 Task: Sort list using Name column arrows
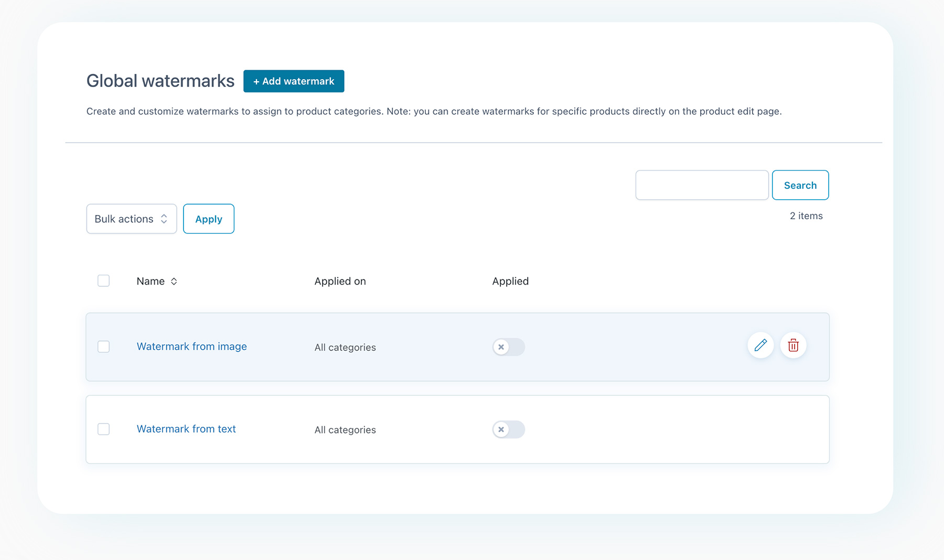(174, 282)
